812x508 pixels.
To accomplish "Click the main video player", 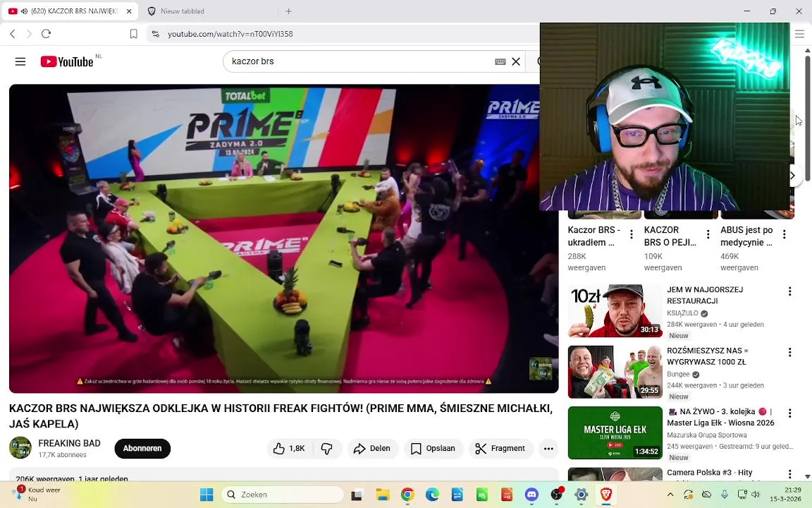I will (283, 238).
